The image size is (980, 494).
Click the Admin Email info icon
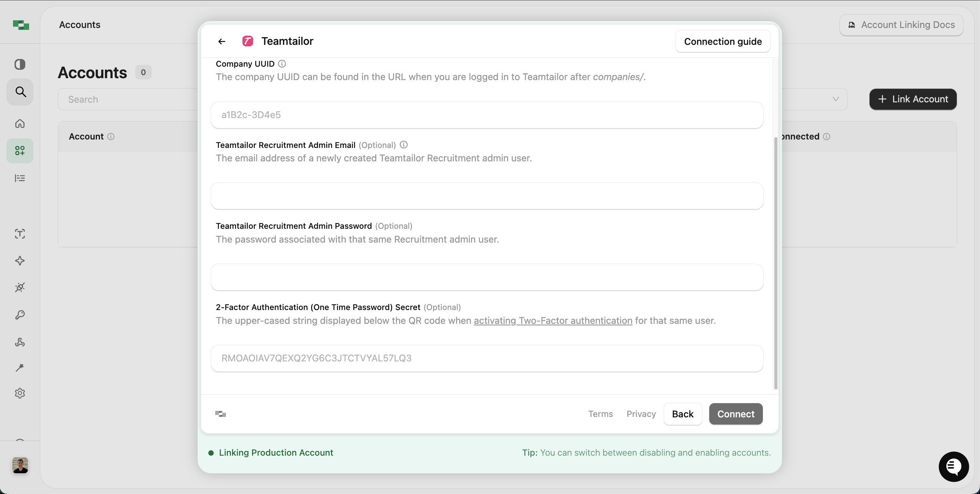pyautogui.click(x=404, y=145)
